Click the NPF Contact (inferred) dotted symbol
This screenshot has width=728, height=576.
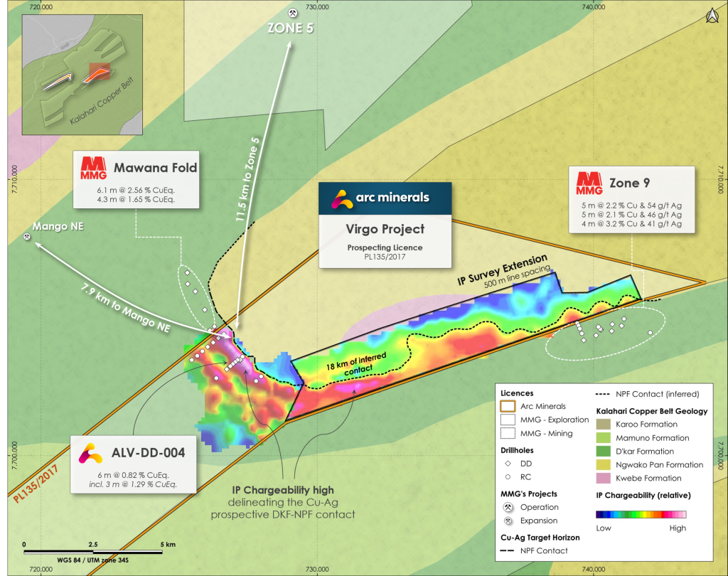tap(602, 395)
